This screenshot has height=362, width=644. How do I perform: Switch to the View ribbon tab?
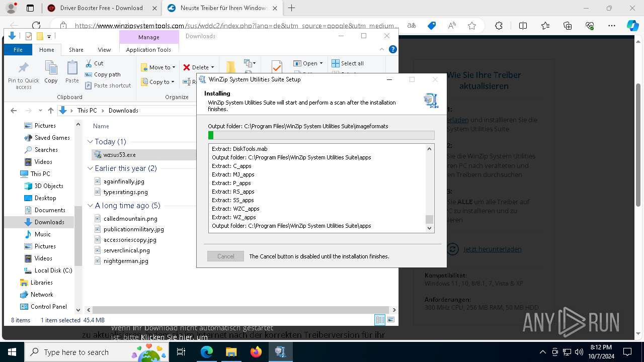point(104,50)
